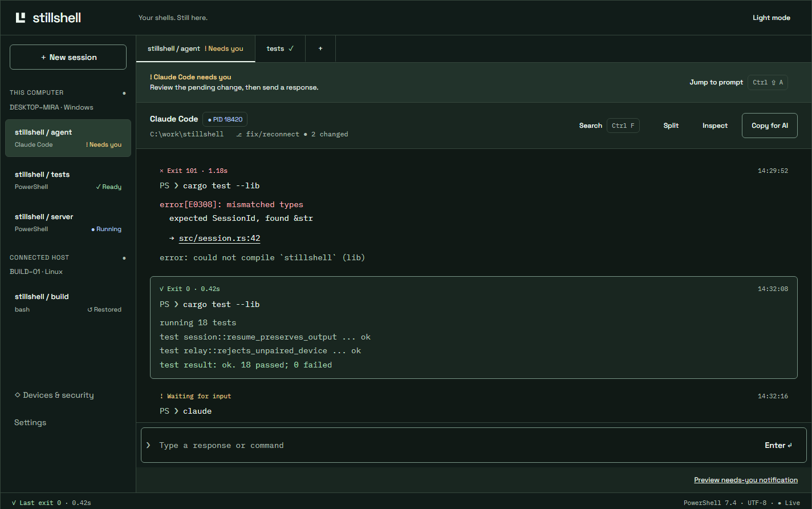Open Settings in the sidebar
Viewport: 812px width, 509px height.
pos(30,422)
